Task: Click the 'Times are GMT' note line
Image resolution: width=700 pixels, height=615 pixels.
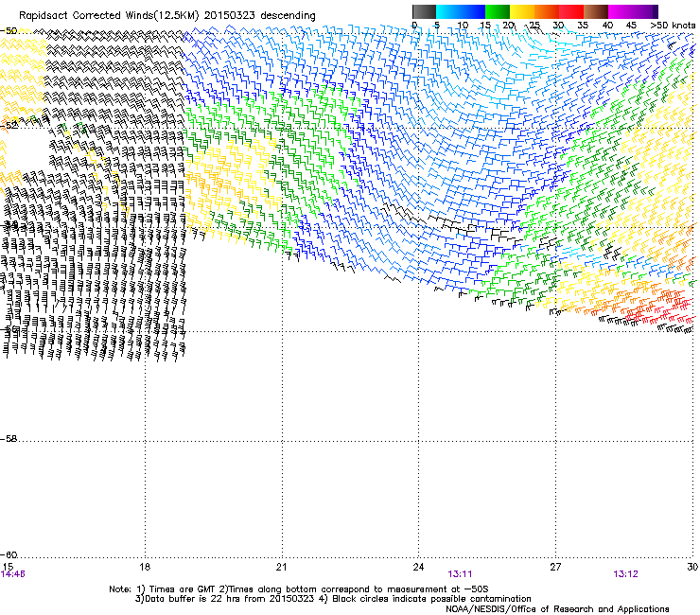Action: click(x=299, y=589)
